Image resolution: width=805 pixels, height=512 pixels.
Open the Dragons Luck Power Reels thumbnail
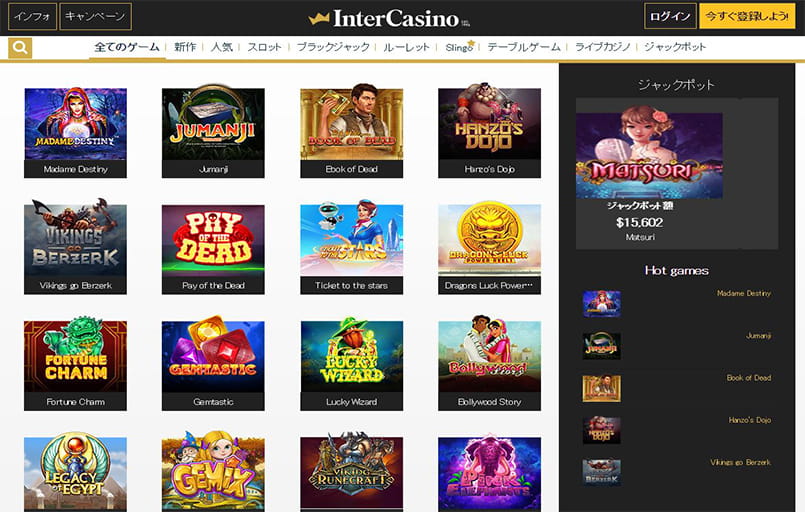pos(489,240)
